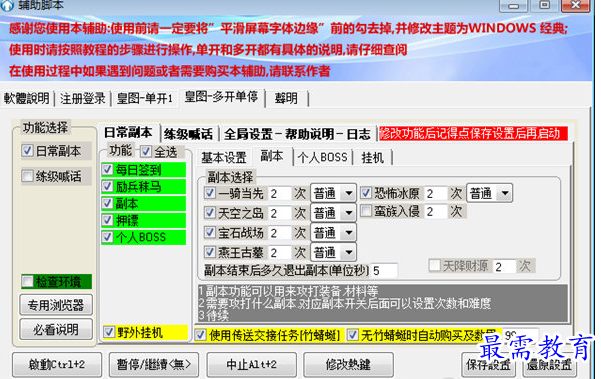This screenshot has width=601, height=379.
Task: Click the 副本结束后退出 seconds field
Action: (x=384, y=271)
